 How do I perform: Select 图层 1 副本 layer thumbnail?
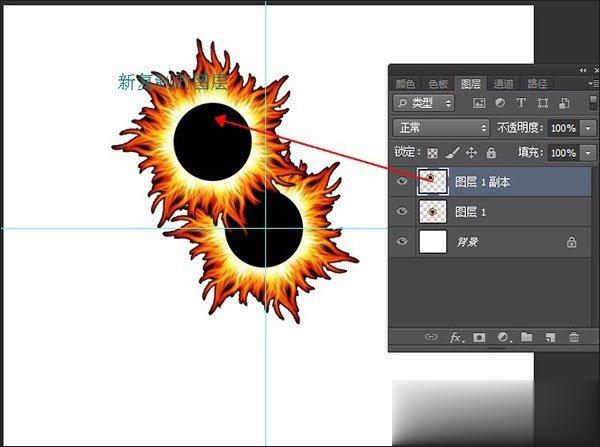click(433, 181)
